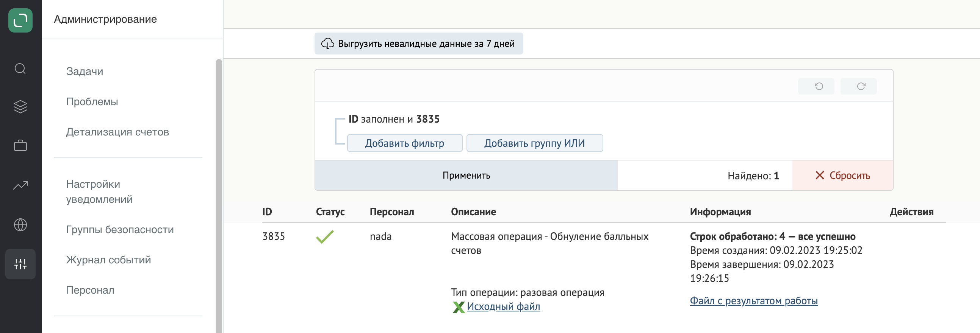Open Персонал menu item
The image size is (980, 333).
tap(90, 290)
